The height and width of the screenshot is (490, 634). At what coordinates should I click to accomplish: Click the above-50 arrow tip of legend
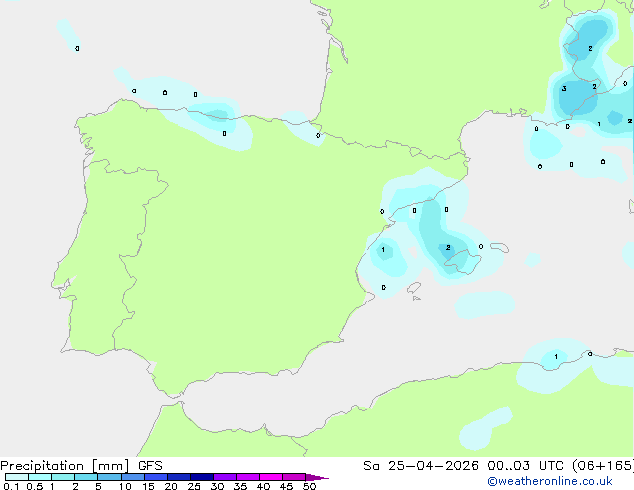317,477
